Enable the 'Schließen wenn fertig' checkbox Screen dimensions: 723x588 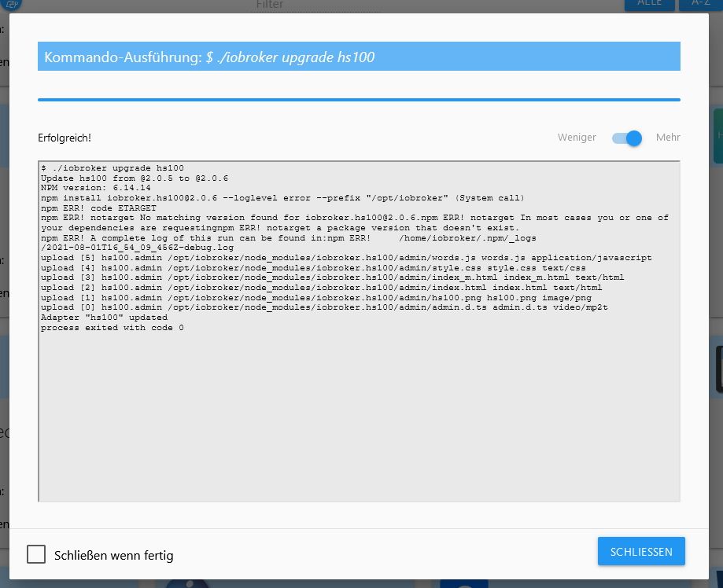pyautogui.click(x=36, y=554)
